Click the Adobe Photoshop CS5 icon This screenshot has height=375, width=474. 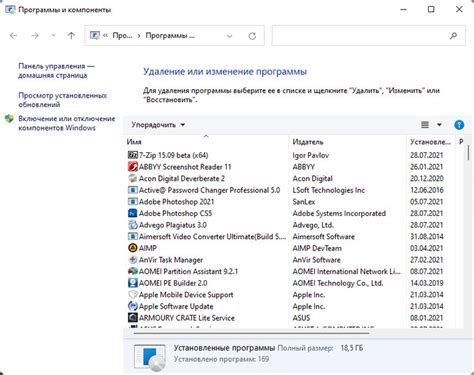133,213
